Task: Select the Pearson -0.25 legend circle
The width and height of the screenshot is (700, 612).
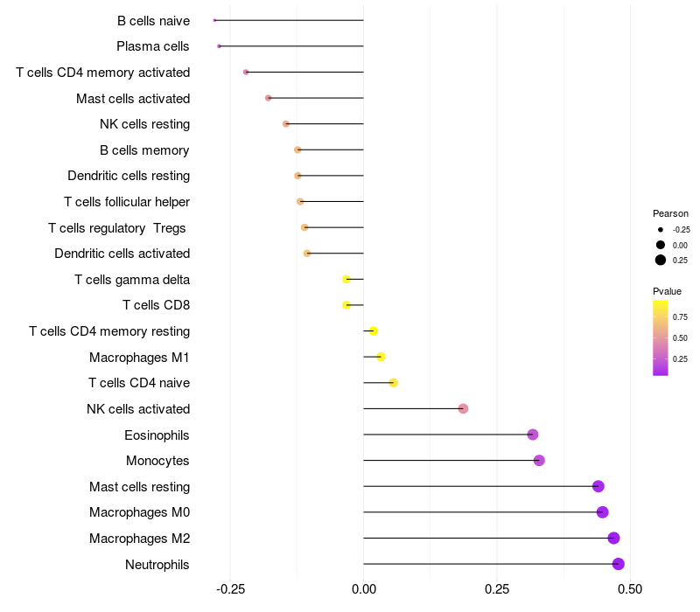Action: [x=661, y=230]
